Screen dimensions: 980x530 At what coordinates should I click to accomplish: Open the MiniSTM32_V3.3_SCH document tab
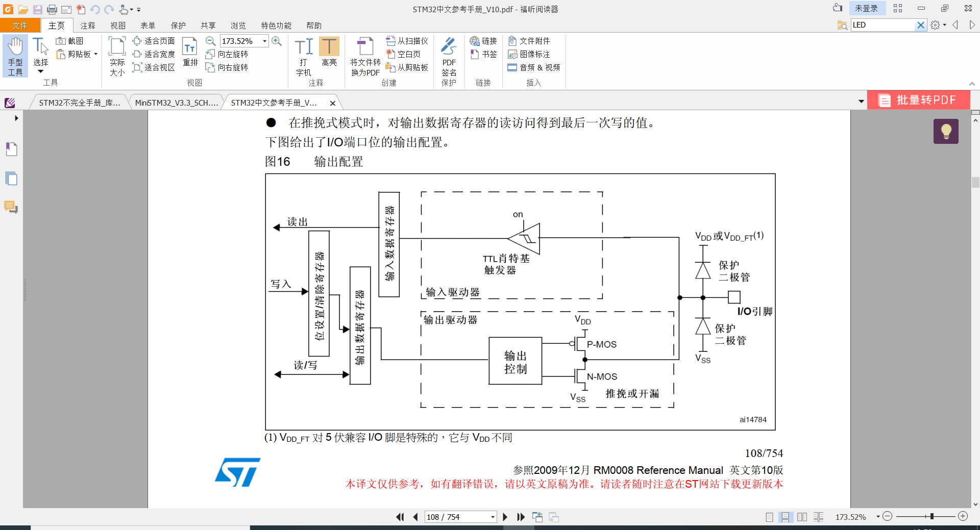[176, 102]
